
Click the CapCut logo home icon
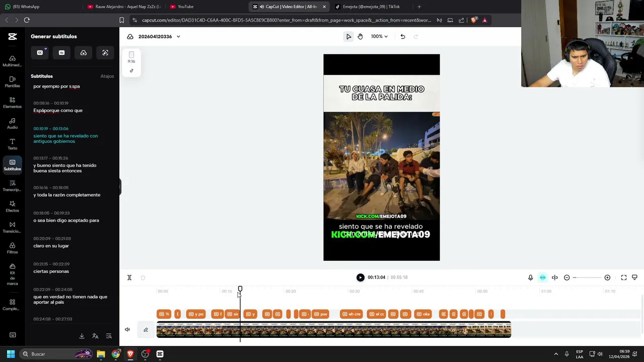coord(13,36)
